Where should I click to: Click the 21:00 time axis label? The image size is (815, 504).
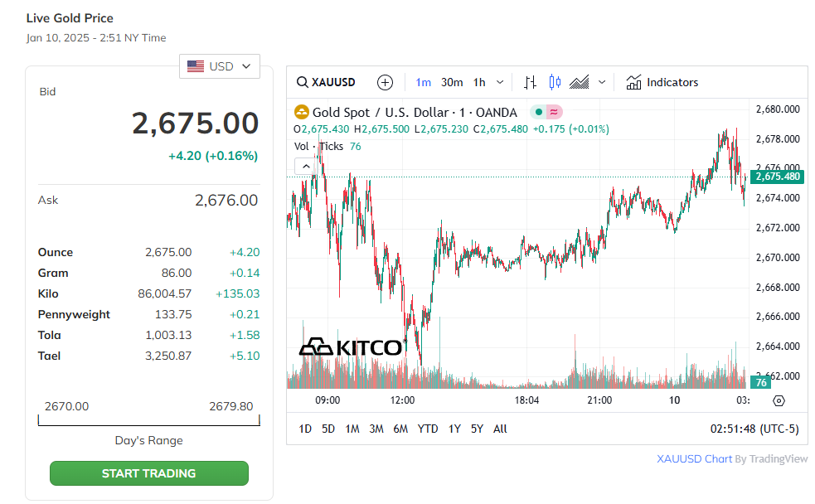tap(599, 400)
